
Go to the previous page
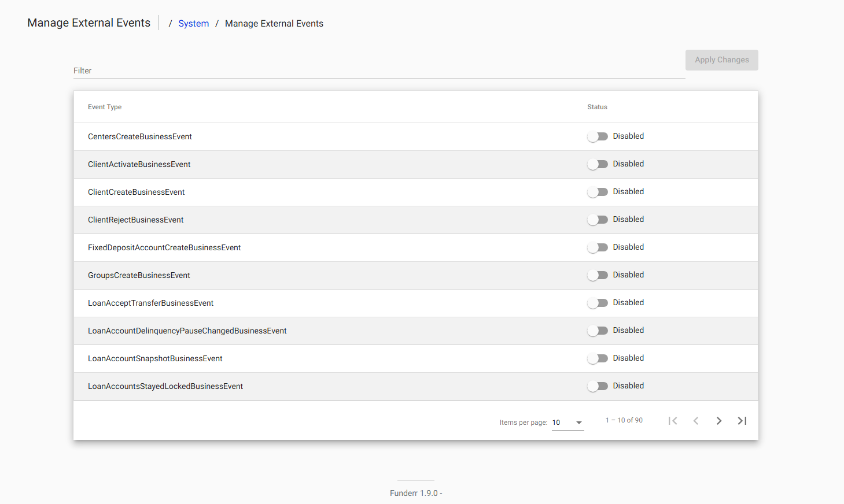(696, 420)
